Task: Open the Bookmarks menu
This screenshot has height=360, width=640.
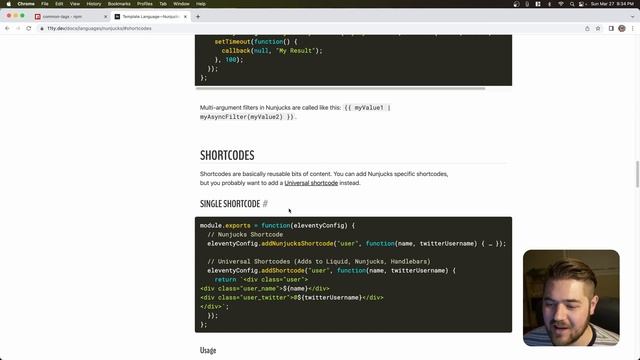Action: click(x=119, y=4)
